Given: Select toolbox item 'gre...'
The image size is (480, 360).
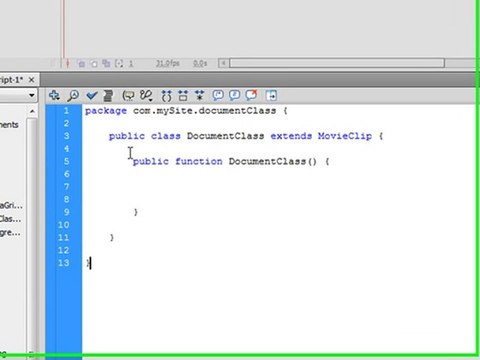Looking at the screenshot, I should (x=10, y=232).
